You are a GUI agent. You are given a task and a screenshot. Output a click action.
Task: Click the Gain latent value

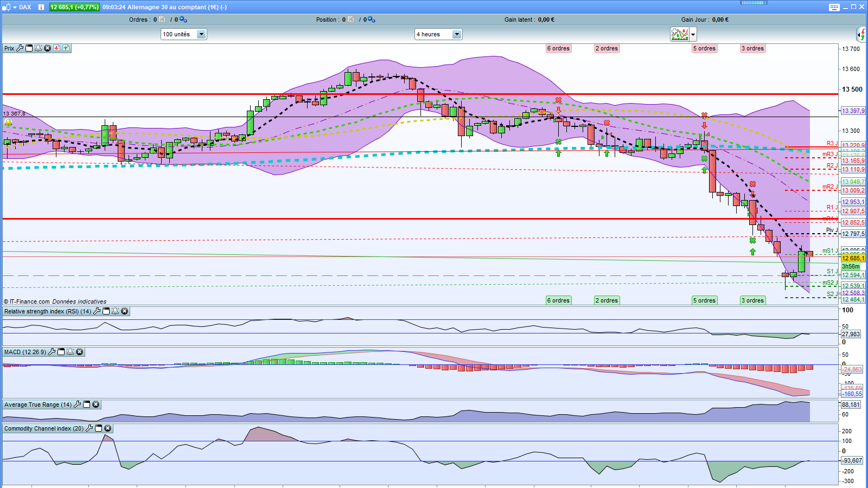click(x=546, y=20)
